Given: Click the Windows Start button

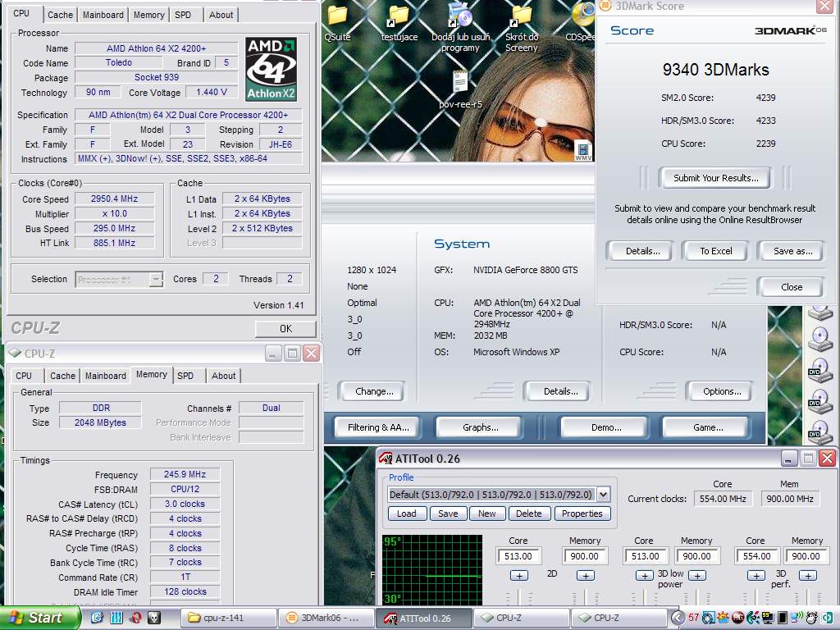Looking at the screenshot, I should click(39, 618).
